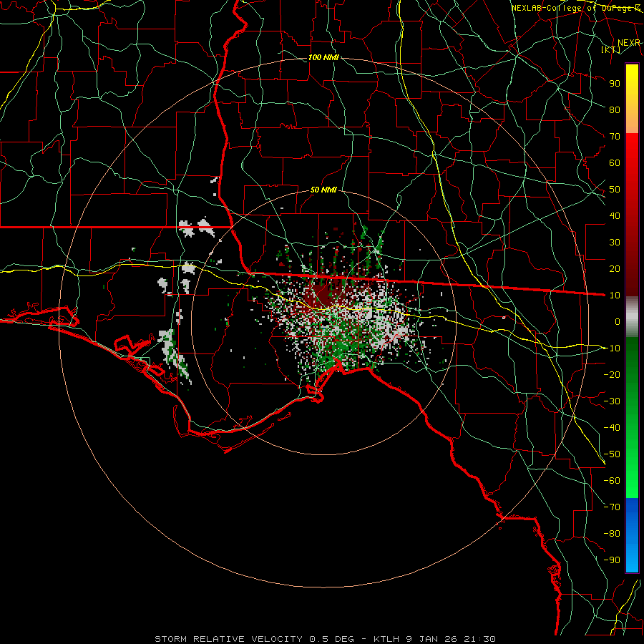Viewport: 644px width, 644px height.
Task: Click the [KT] units label above the scale
Action: pos(611,49)
